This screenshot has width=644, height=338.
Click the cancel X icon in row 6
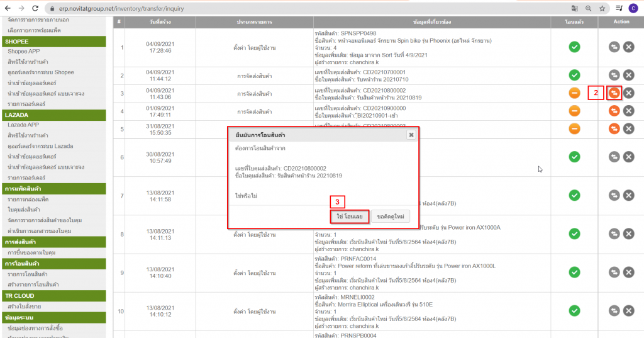pos(628,156)
